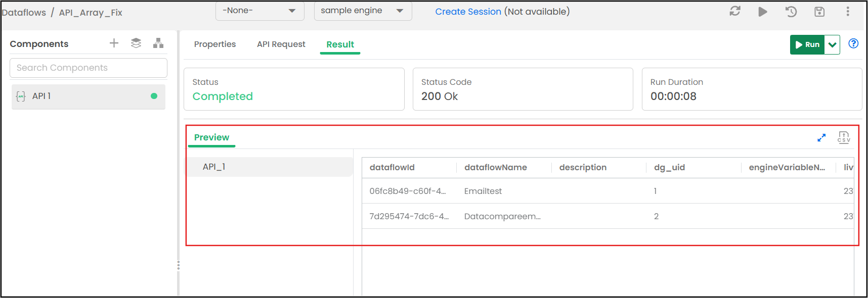The image size is (868, 298).
Task: Click the API 1 component icon
Action: point(21,96)
